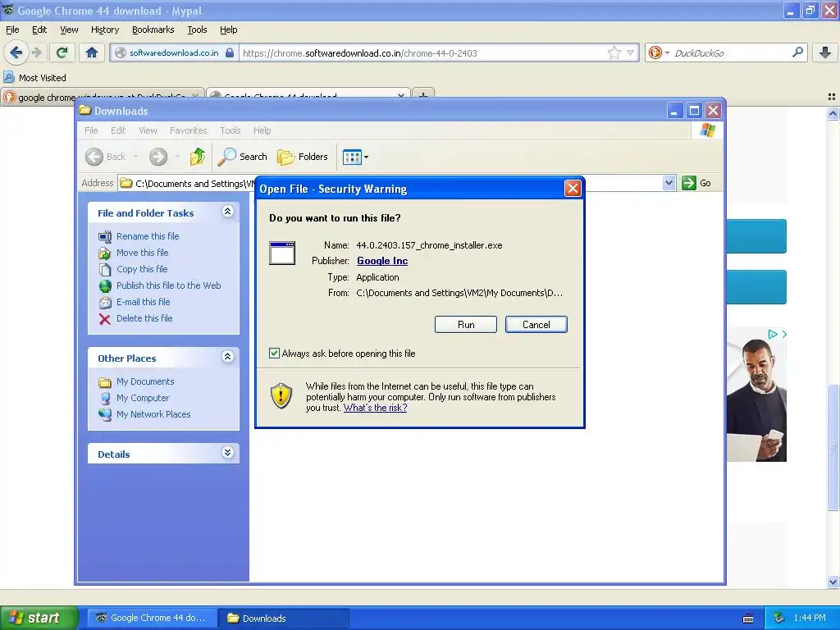Click the DuckDuckGo search field
This screenshot has height=630, width=840.
coord(731,53)
